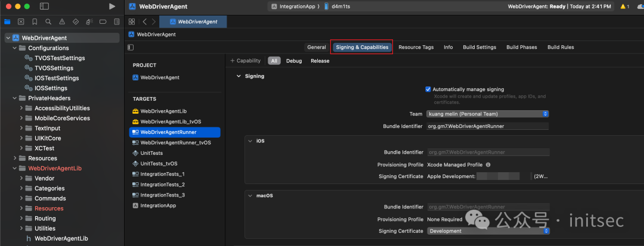Go back with the left chevron arrow
Image resolution: width=644 pixels, height=246 pixels.
coord(144,21)
